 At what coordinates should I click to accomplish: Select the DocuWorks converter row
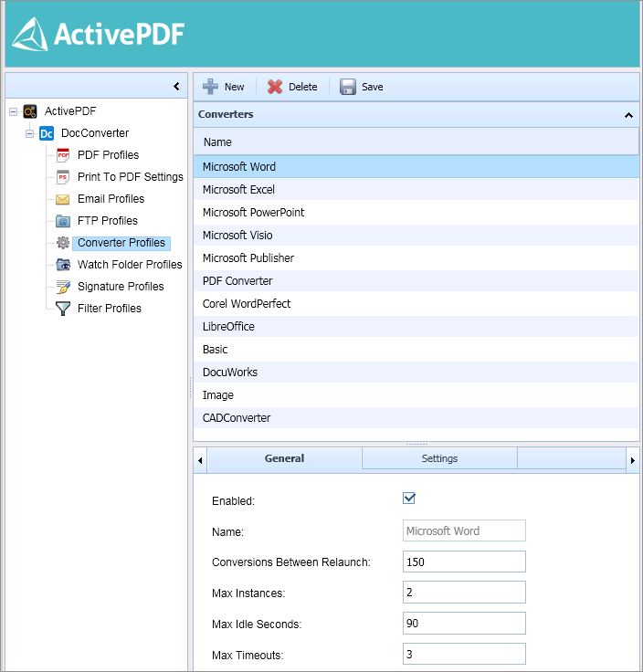[x=416, y=372]
